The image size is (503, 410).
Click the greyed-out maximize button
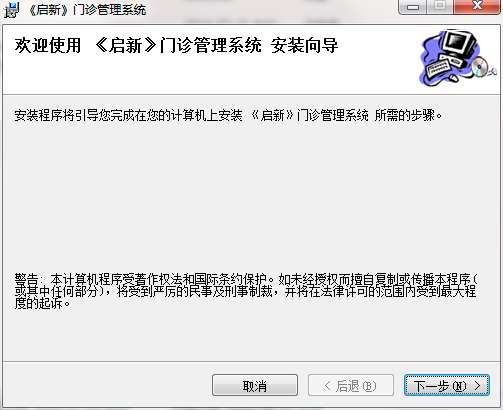(440, 7)
